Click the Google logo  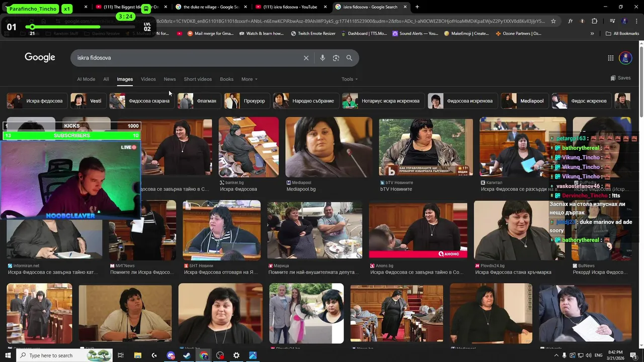tap(40, 57)
